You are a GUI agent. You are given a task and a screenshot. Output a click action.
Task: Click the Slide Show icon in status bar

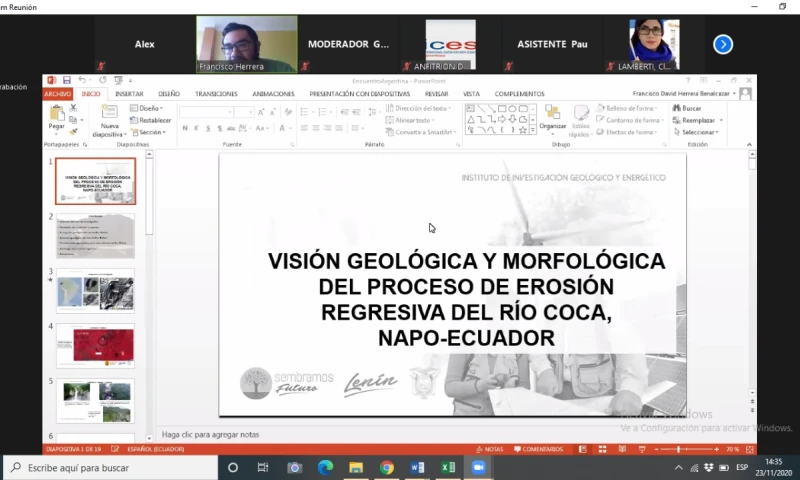click(642, 449)
